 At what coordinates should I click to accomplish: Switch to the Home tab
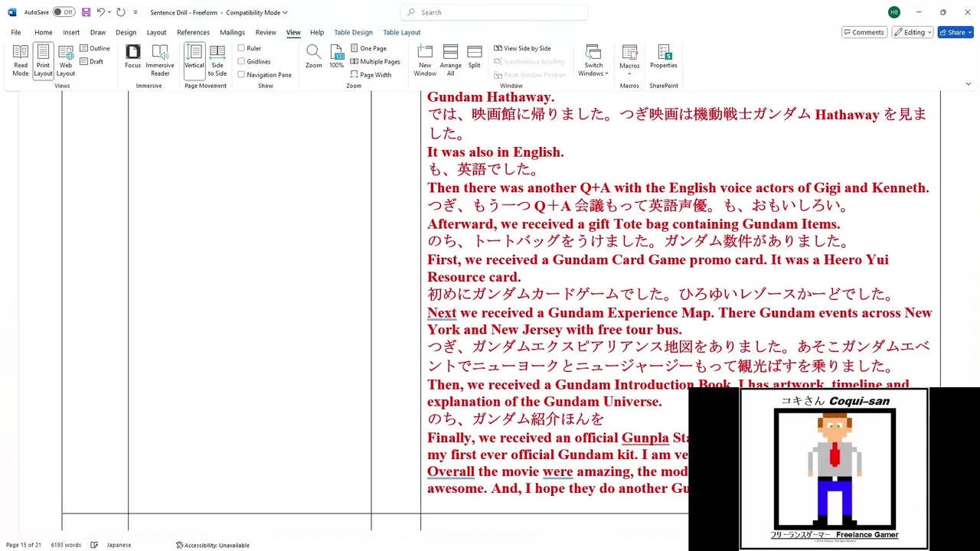point(44,32)
